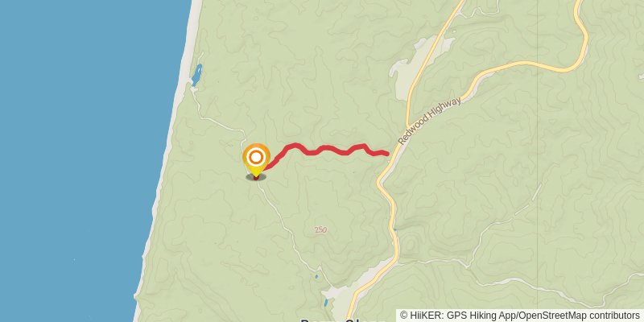Screen dimensions: 644x322
Task: Click the Redwood Highway road label
Action: tap(430, 121)
